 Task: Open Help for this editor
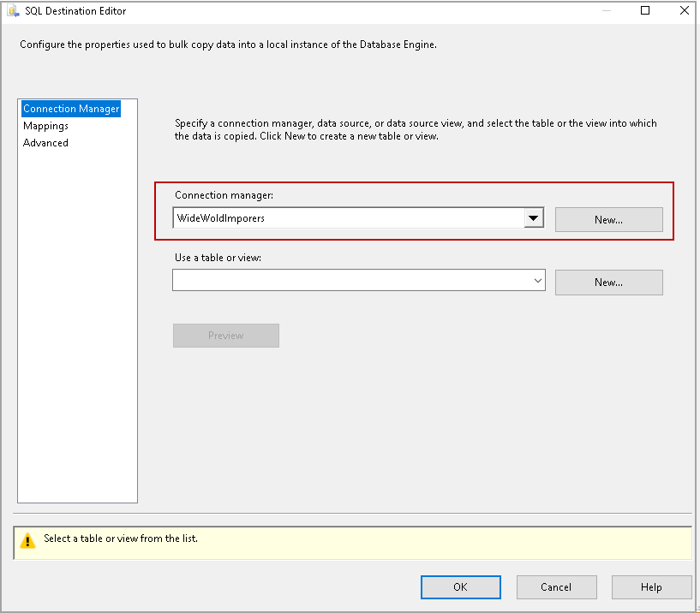(x=651, y=587)
